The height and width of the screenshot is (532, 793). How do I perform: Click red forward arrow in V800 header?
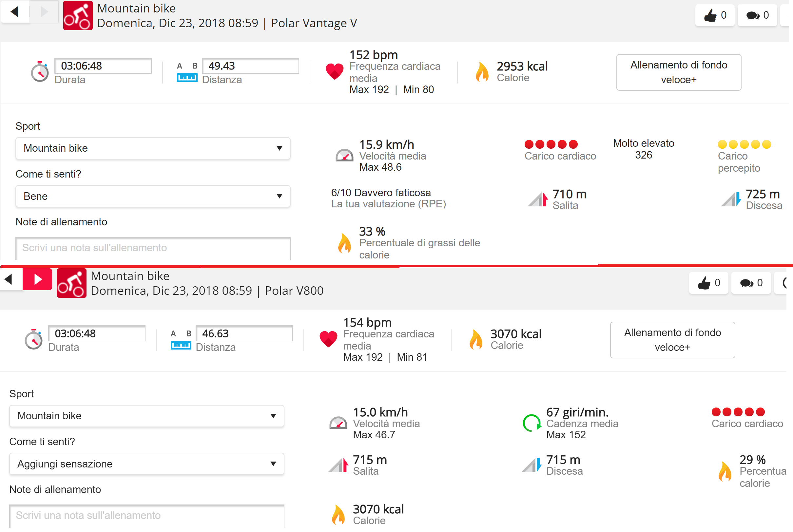click(37, 279)
